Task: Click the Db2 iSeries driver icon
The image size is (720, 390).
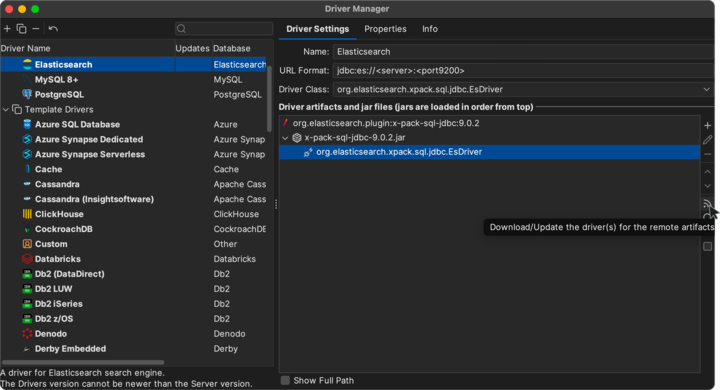Action: (x=27, y=304)
